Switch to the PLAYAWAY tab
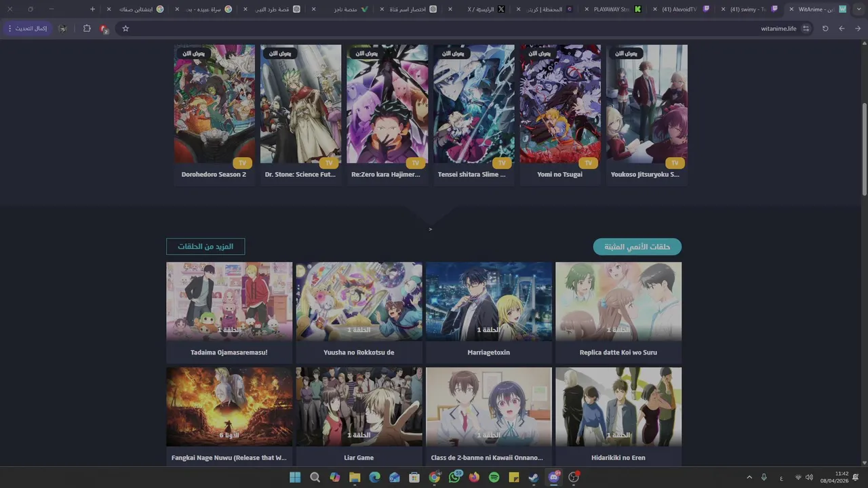The width and height of the screenshot is (868, 488). tap(612, 9)
